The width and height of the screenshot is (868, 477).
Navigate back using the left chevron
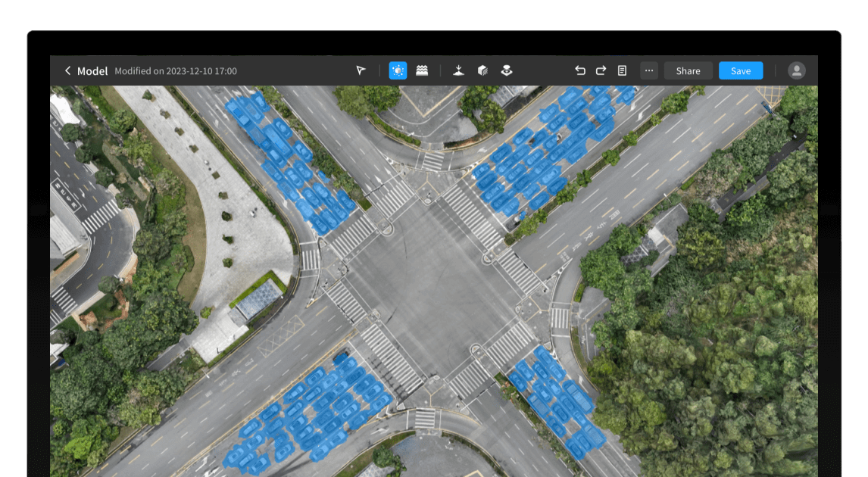67,70
